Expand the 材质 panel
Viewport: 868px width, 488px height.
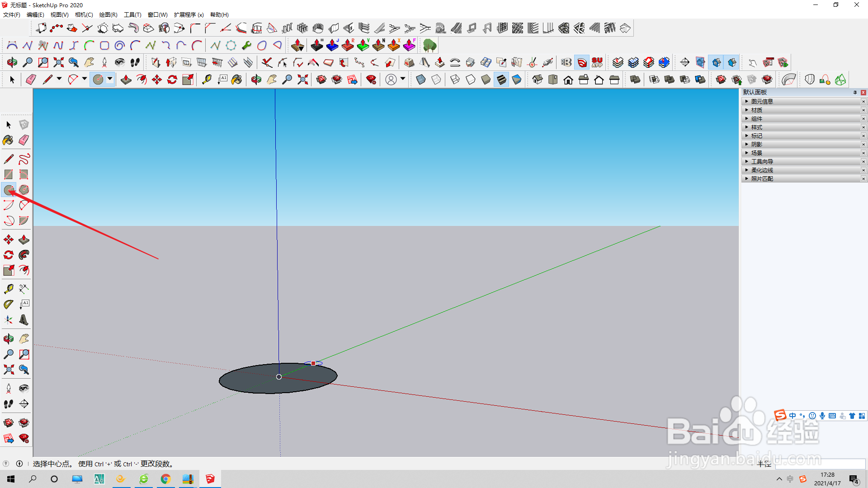point(756,110)
